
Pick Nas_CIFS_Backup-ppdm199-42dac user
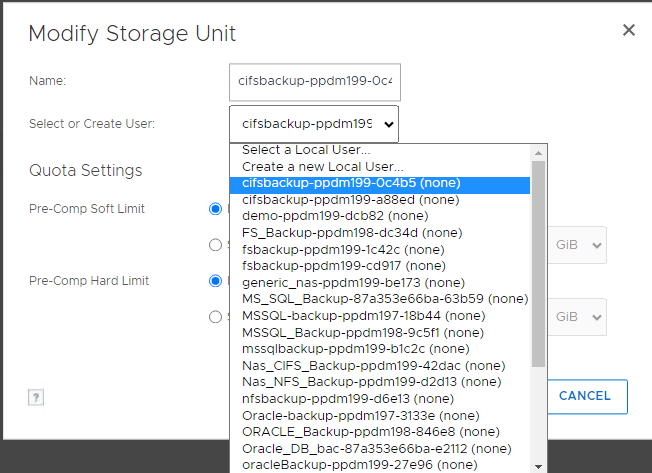[x=371, y=365]
